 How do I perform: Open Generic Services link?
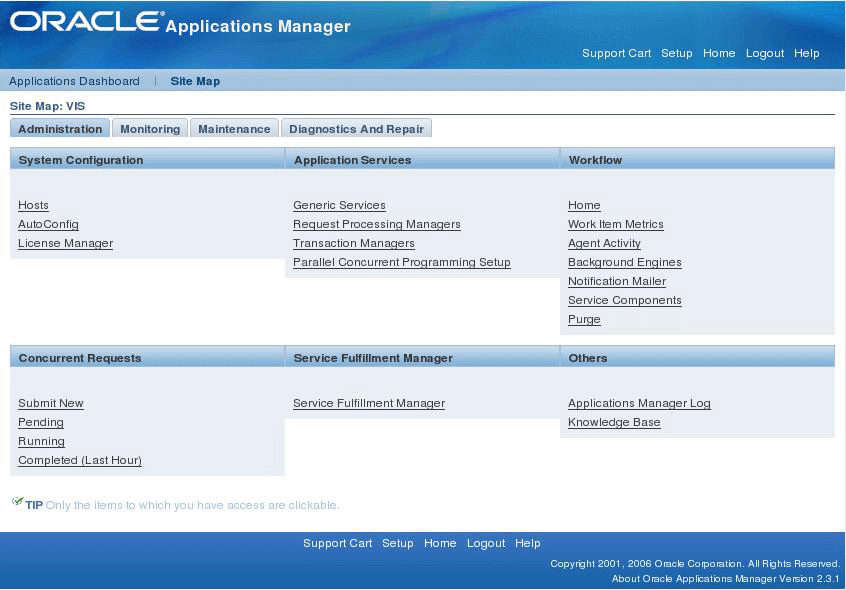coord(339,205)
